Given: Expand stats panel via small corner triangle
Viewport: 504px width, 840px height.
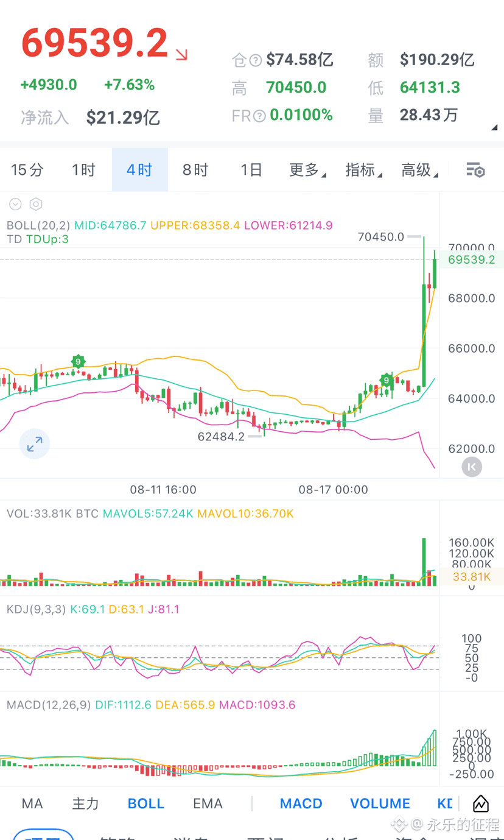Looking at the screenshot, I should pyautogui.click(x=494, y=128).
